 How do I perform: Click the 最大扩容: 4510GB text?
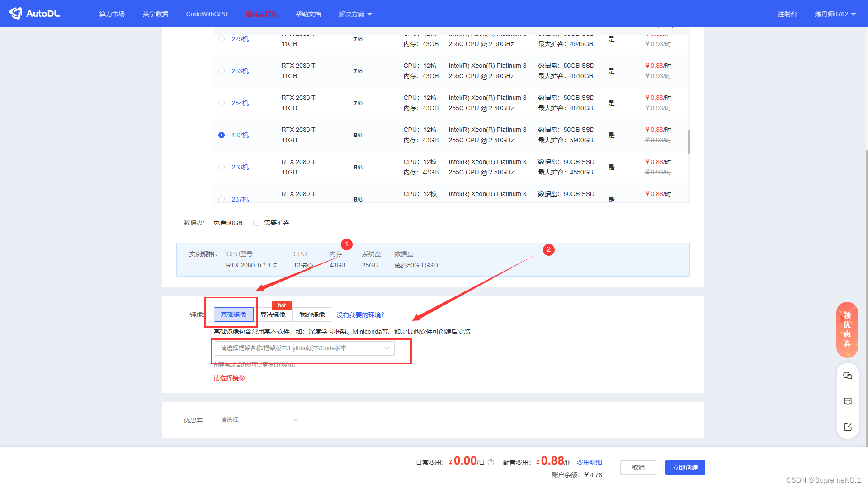coord(566,76)
